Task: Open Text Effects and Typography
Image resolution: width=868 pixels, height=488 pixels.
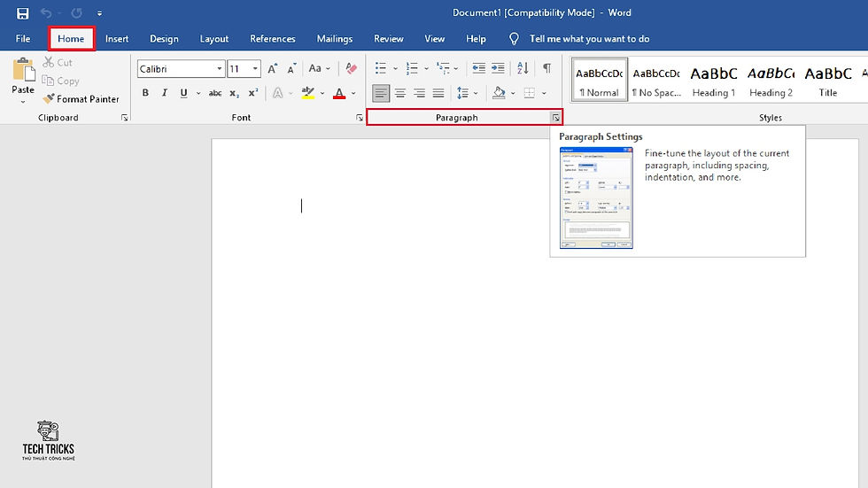Action: [278, 93]
